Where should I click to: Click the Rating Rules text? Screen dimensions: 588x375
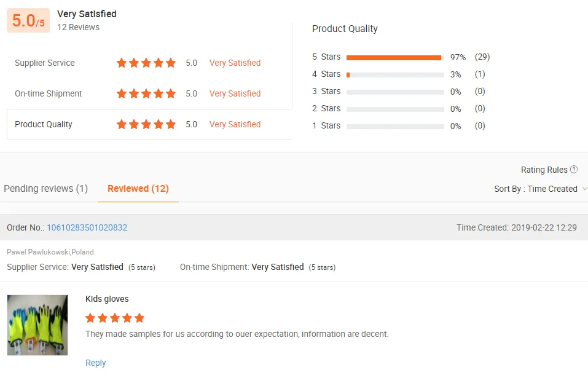pyautogui.click(x=544, y=170)
